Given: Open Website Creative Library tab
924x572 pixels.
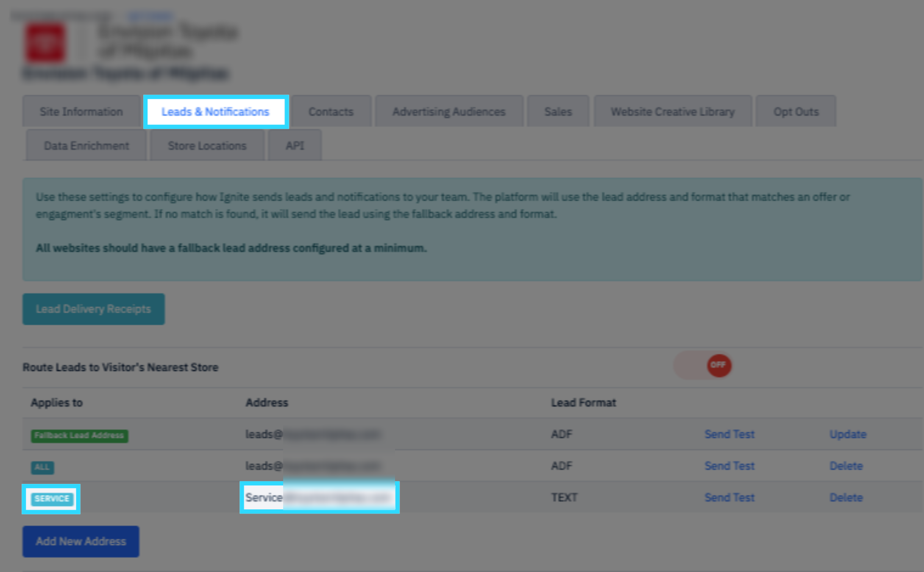Looking at the screenshot, I should [673, 112].
